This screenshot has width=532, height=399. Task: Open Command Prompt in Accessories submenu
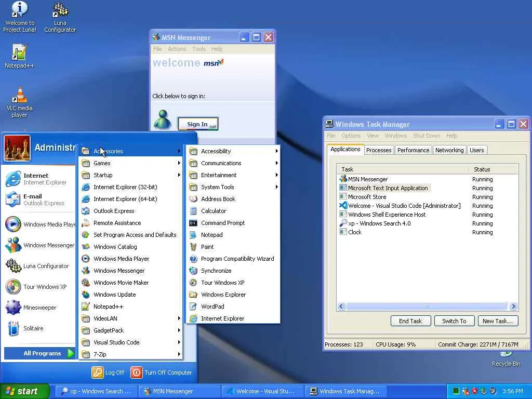click(x=232, y=223)
